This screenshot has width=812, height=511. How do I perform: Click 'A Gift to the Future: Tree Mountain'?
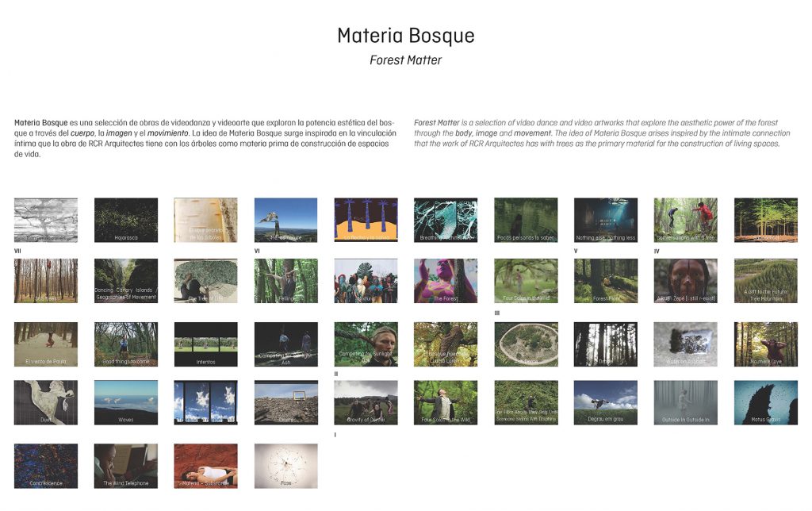click(765, 280)
